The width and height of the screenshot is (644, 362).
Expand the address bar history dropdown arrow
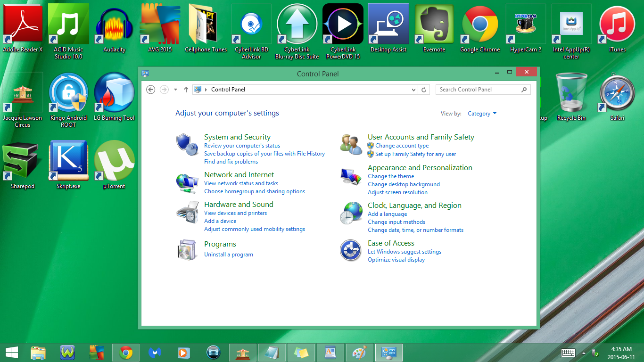click(413, 90)
